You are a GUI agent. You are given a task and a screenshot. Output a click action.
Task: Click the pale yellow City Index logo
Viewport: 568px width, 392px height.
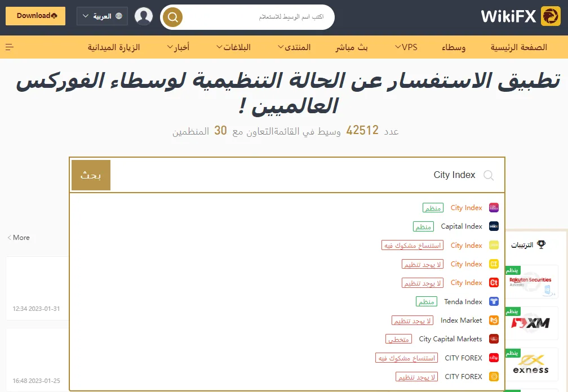pyautogui.click(x=494, y=245)
